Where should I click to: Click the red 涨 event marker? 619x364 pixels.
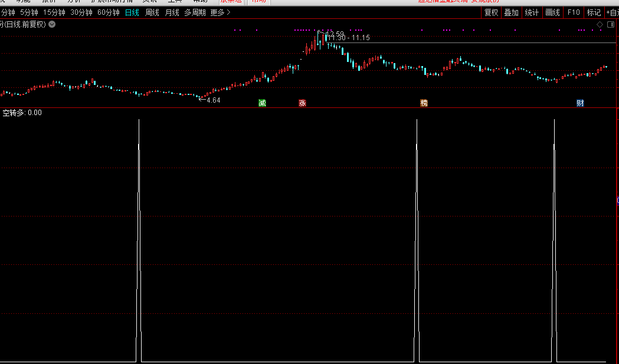pos(302,103)
